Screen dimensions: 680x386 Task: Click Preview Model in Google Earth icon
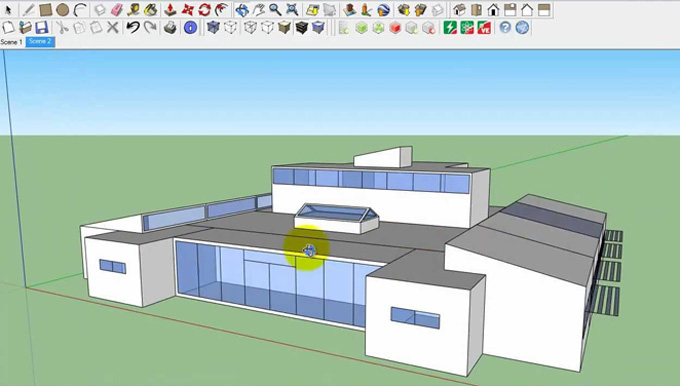383,10
